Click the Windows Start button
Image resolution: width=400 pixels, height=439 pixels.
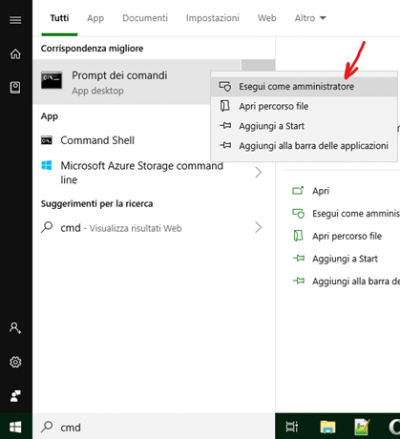tap(16, 427)
